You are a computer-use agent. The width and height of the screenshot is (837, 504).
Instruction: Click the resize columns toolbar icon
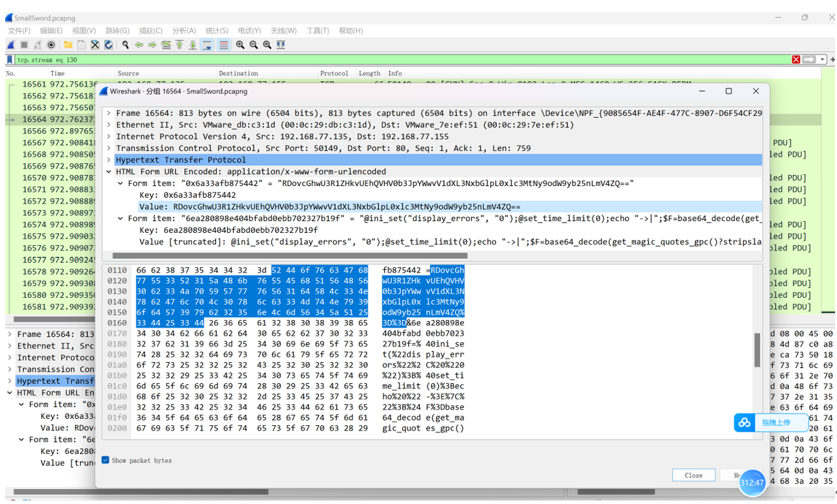(x=281, y=45)
